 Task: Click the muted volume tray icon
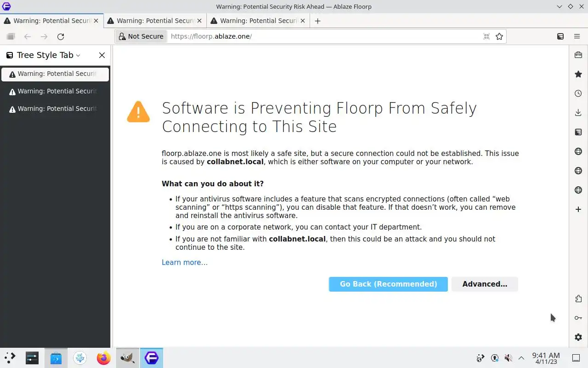508,358
